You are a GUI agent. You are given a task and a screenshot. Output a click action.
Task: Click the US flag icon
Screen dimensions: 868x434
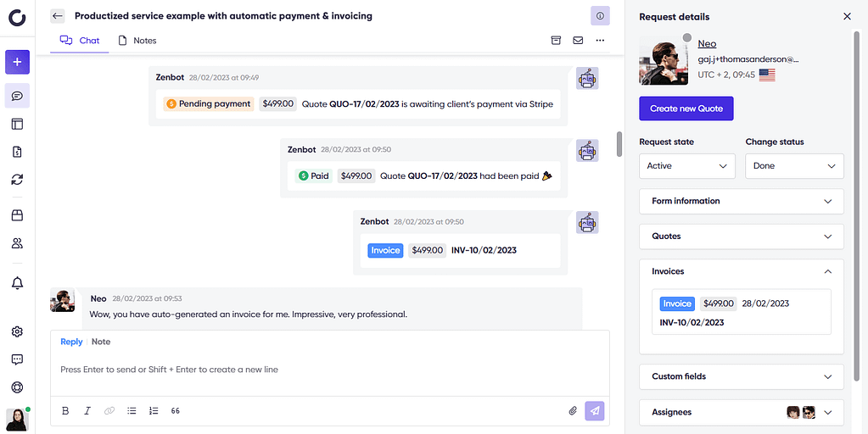(767, 75)
